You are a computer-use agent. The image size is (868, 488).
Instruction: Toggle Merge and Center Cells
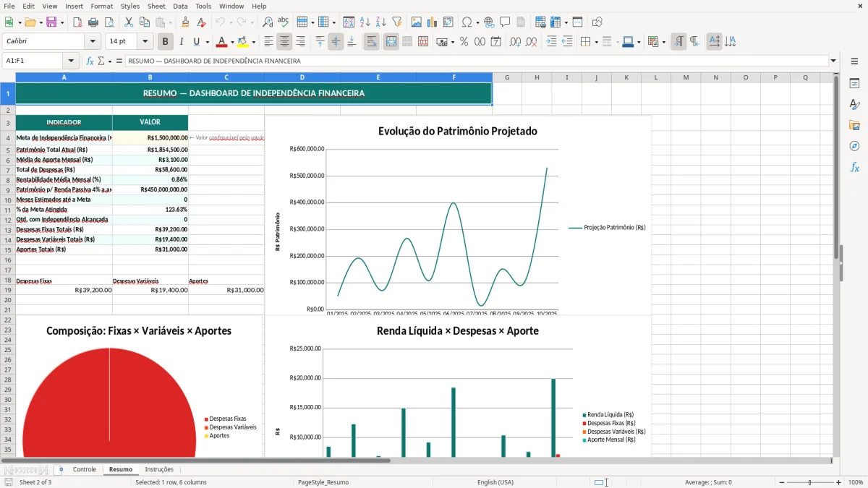391,42
